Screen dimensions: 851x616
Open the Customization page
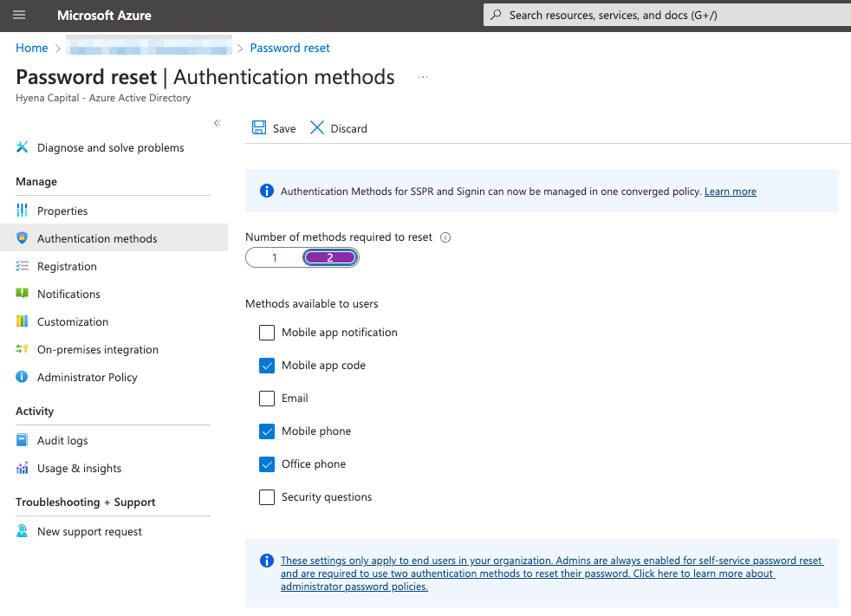pos(73,321)
